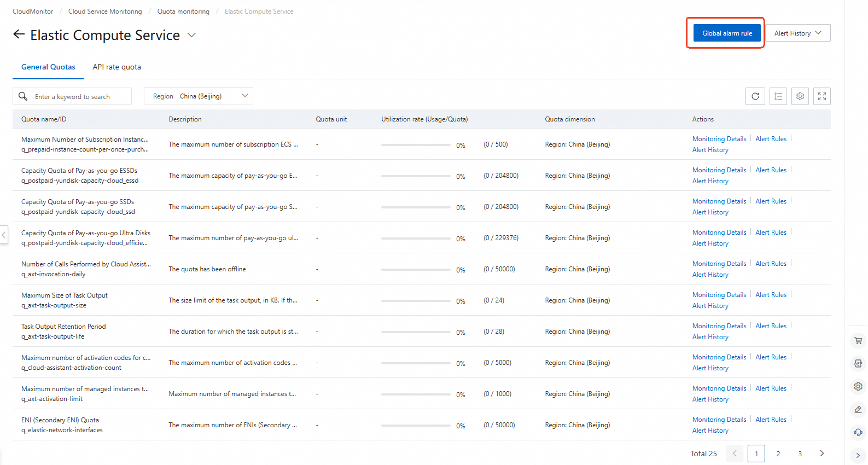Click utilization bar for Maximum Size of Task Output
Viewport: 868px width, 465px height.
click(x=416, y=301)
